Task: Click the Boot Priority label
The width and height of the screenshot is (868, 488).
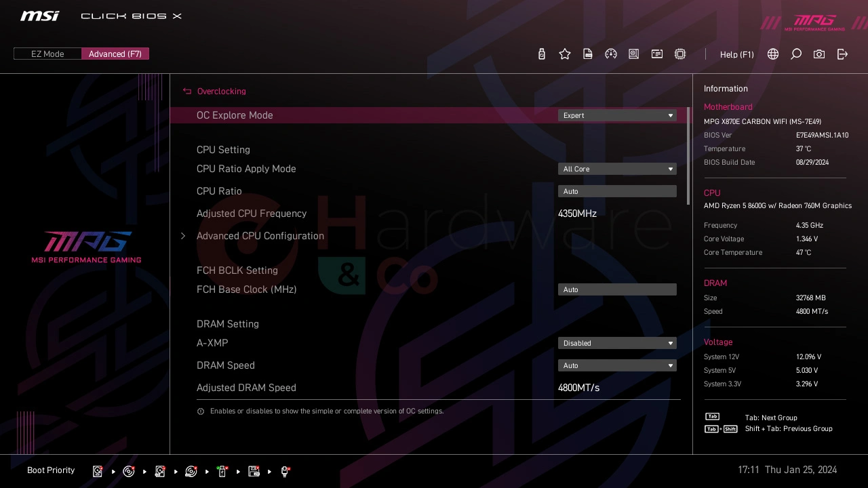Action: coord(51,470)
